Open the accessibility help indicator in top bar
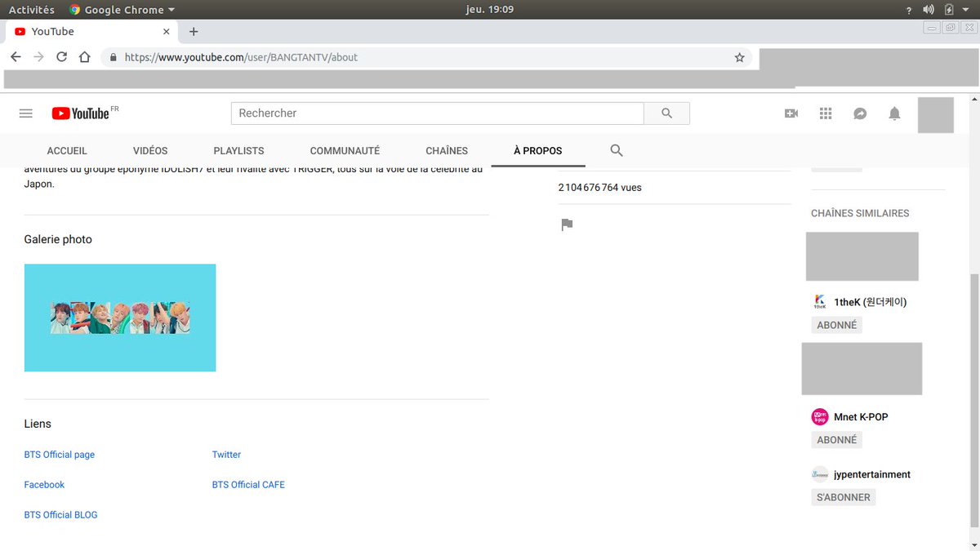 coord(909,10)
